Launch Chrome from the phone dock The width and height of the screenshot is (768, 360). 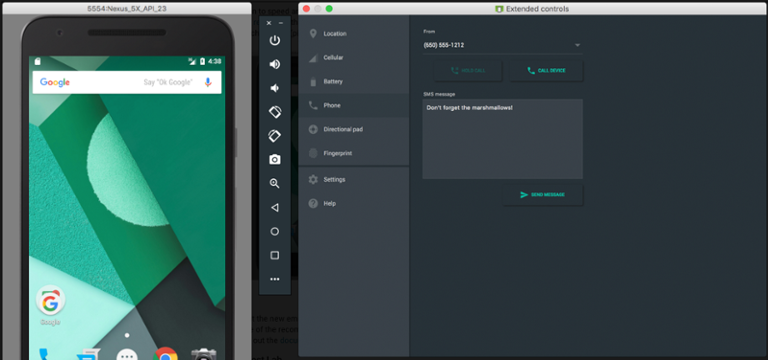click(166, 354)
